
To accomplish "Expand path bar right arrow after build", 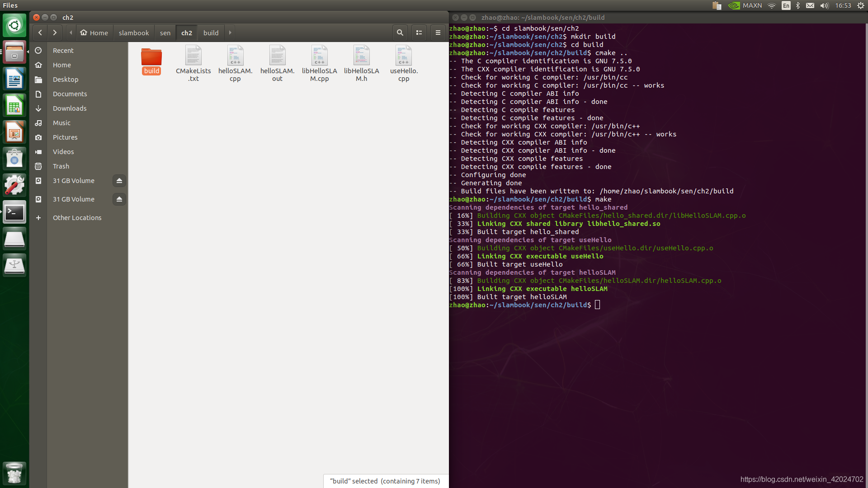I will [230, 33].
